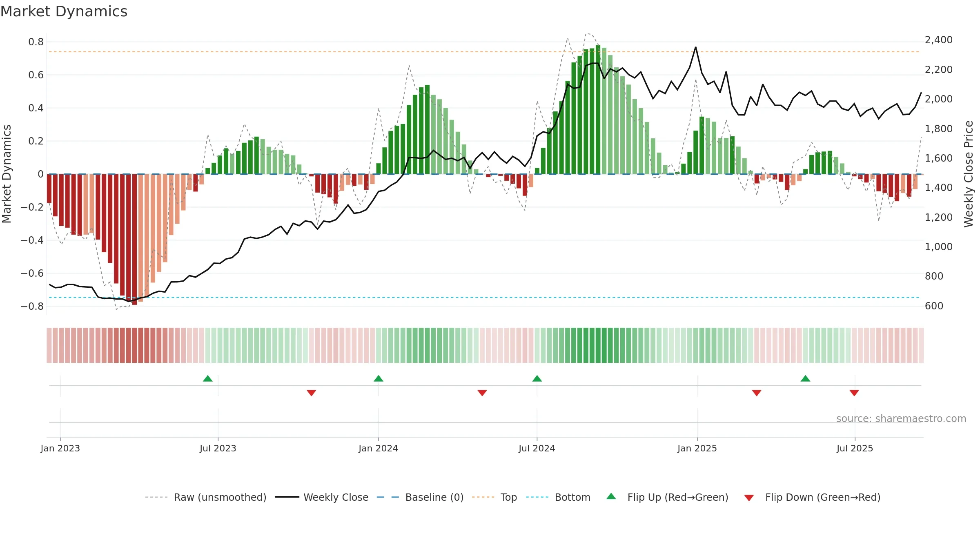Click the 1,200 price tick label
Image resolution: width=980 pixels, height=551 pixels.
[x=939, y=218]
